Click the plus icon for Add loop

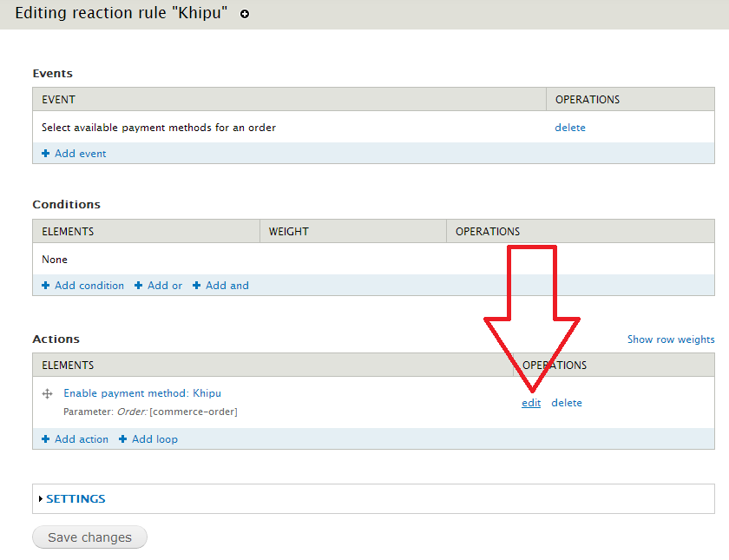[x=123, y=439]
